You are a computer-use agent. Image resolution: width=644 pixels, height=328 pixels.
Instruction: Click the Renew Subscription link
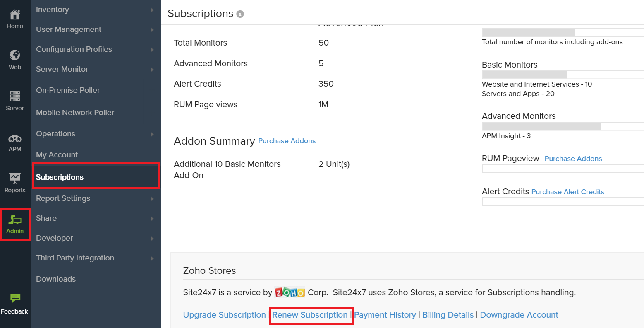click(x=310, y=315)
